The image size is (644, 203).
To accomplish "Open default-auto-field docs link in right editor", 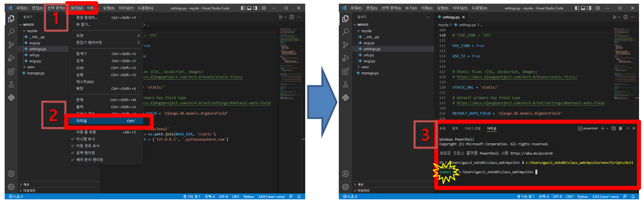I will [x=530, y=103].
